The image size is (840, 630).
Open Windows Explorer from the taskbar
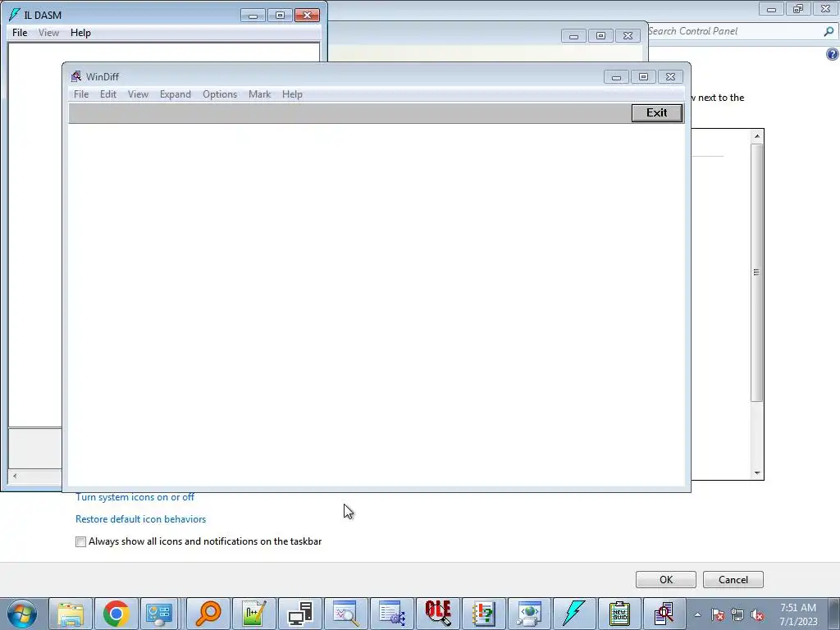(71, 614)
